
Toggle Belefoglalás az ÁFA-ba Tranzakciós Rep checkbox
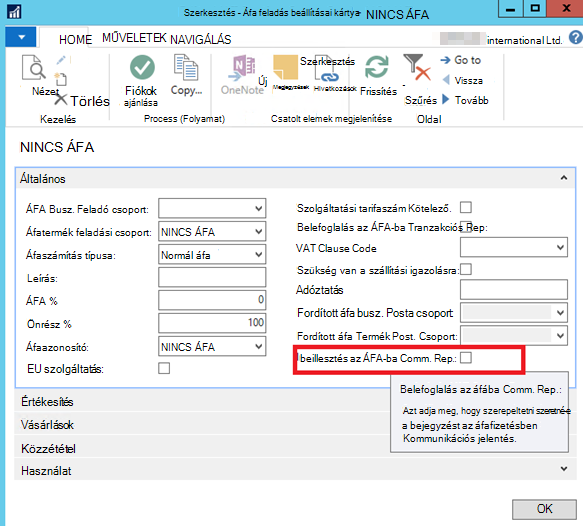coord(466,226)
